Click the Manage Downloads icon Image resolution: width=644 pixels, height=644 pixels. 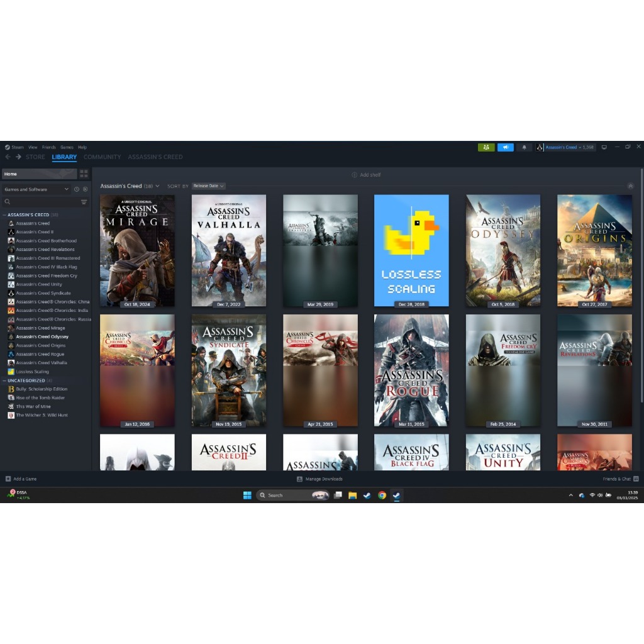(x=299, y=479)
